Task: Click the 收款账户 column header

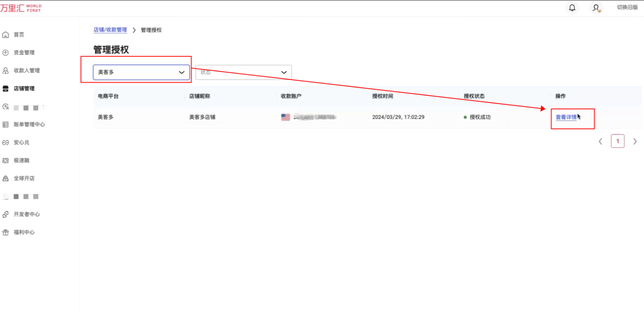Action: click(291, 96)
